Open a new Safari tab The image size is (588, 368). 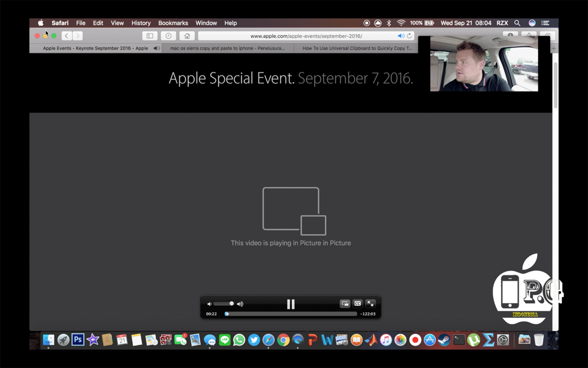tap(554, 48)
